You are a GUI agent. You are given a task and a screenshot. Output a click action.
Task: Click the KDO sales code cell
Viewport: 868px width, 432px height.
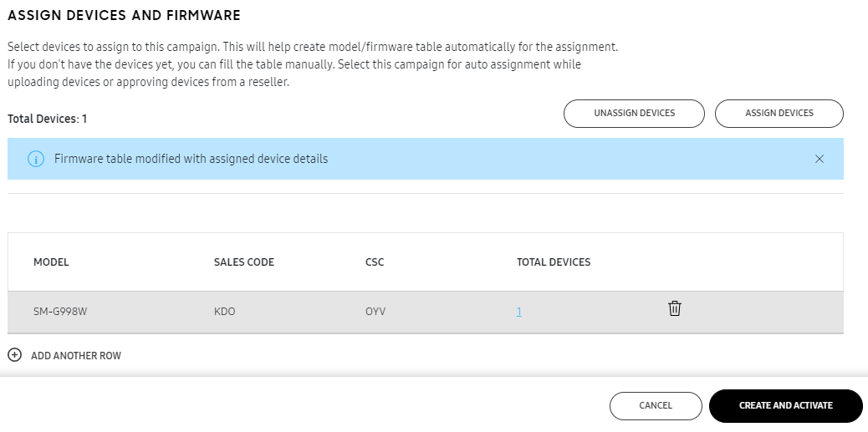(x=224, y=312)
